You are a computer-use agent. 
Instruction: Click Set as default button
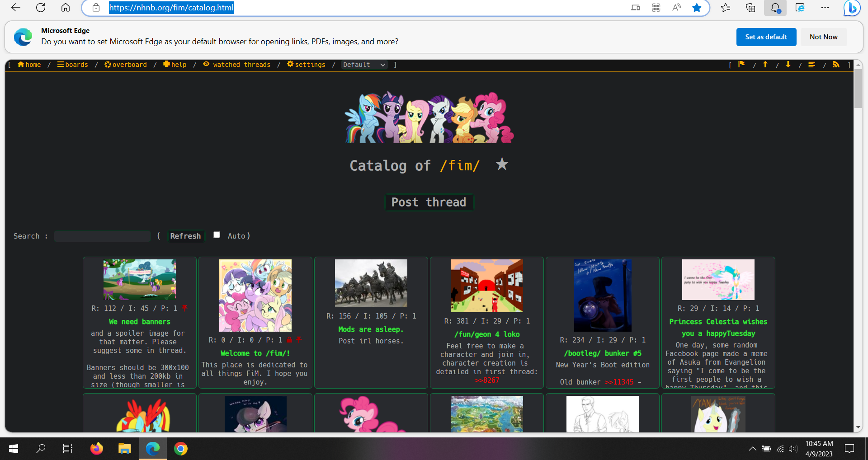pyautogui.click(x=766, y=37)
